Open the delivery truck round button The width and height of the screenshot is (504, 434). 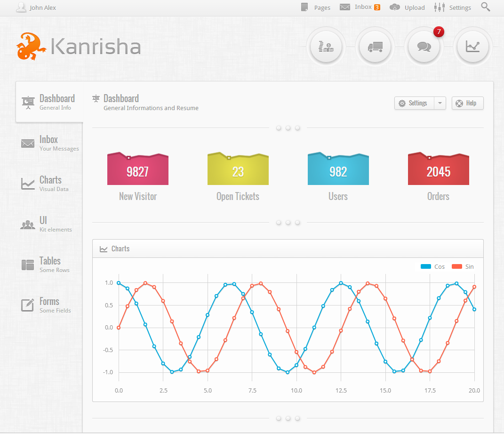click(375, 47)
